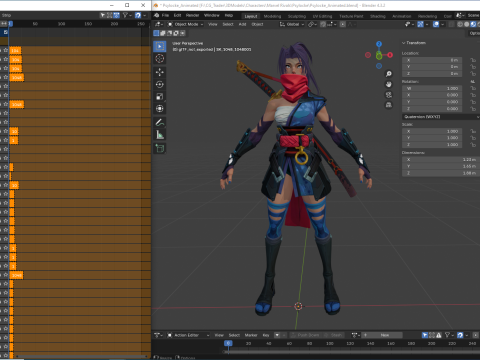Open the viewport Object menu
This screenshot has height=360, width=480.
pos(257,24)
